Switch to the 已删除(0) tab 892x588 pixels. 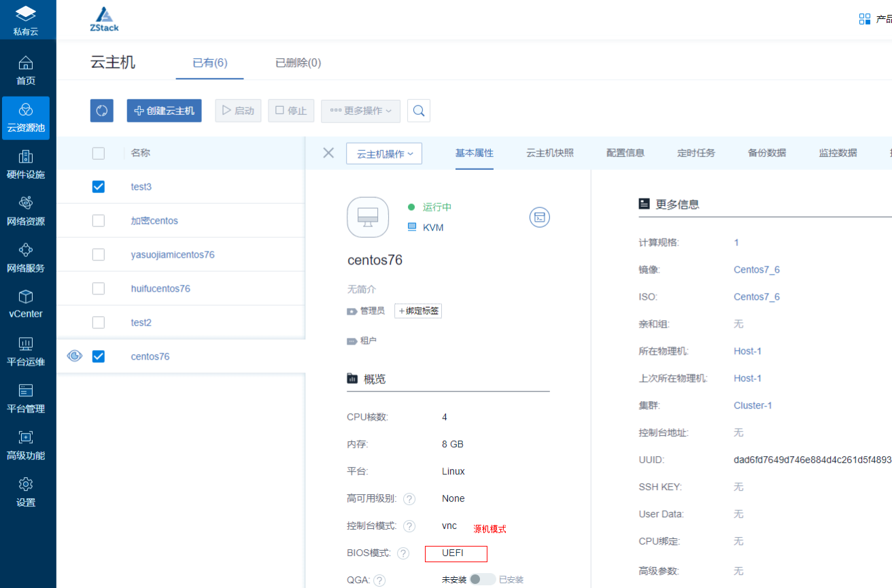tap(298, 63)
